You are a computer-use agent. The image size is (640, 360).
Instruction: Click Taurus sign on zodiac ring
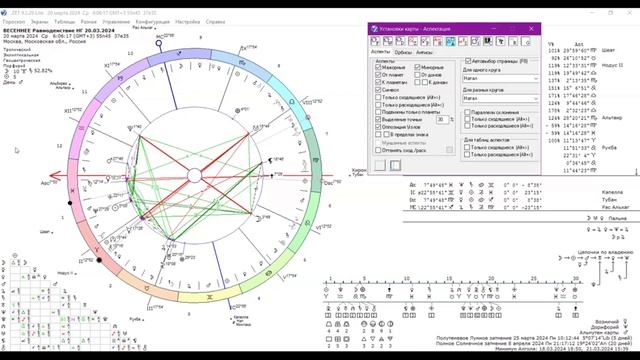(x=147, y=288)
